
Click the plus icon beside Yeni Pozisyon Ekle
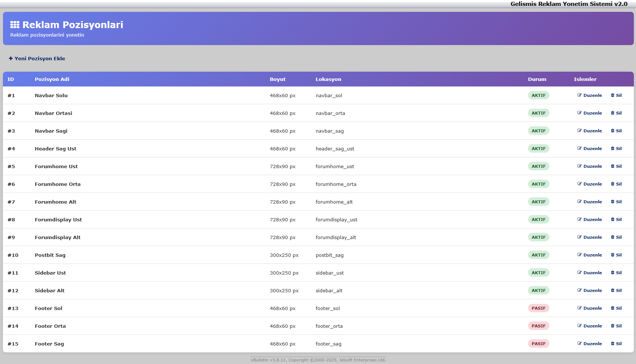[11, 58]
